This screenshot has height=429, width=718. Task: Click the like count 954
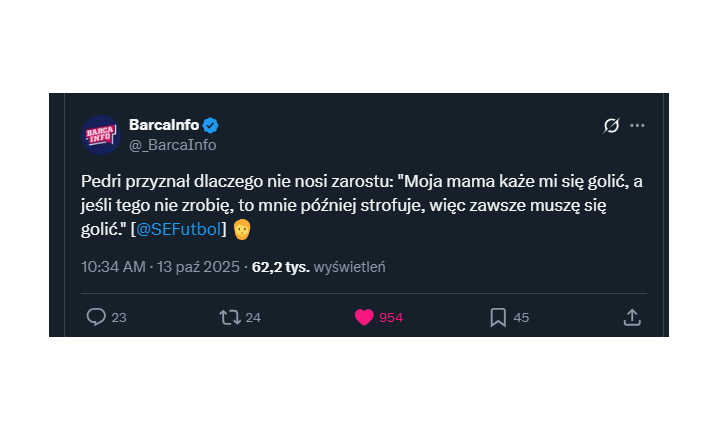coord(391,318)
